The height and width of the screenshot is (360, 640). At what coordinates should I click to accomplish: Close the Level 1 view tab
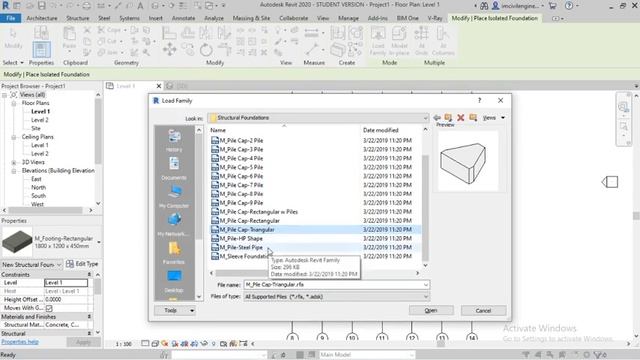tap(159, 86)
